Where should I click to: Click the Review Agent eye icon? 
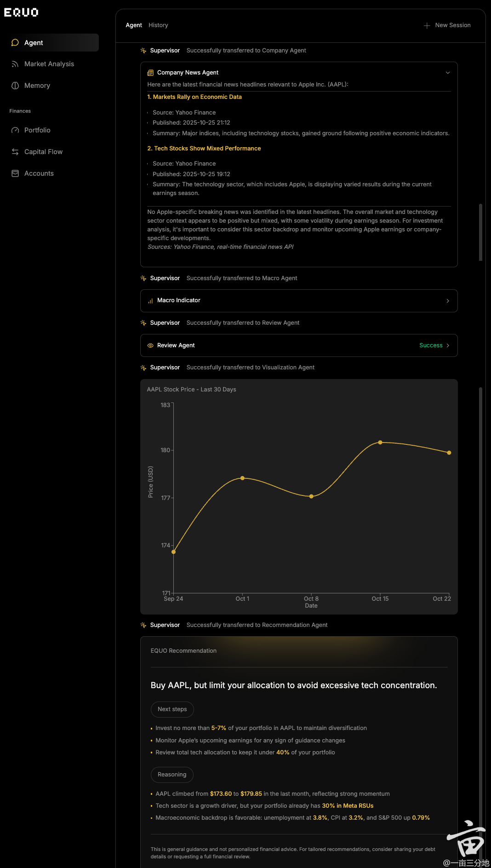click(150, 345)
